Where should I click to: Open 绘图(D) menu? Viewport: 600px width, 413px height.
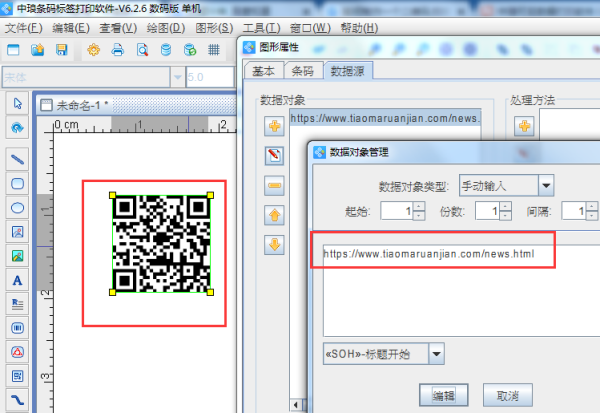pos(166,28)
